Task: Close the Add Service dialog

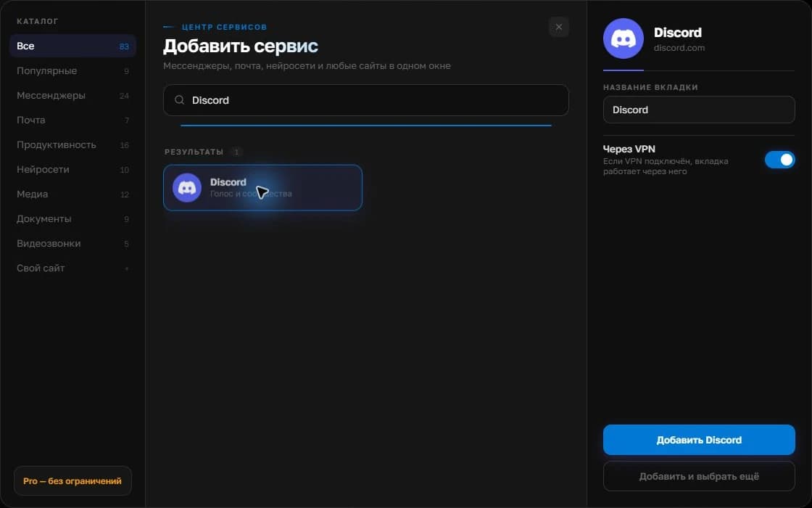Action: pos(559,27)
